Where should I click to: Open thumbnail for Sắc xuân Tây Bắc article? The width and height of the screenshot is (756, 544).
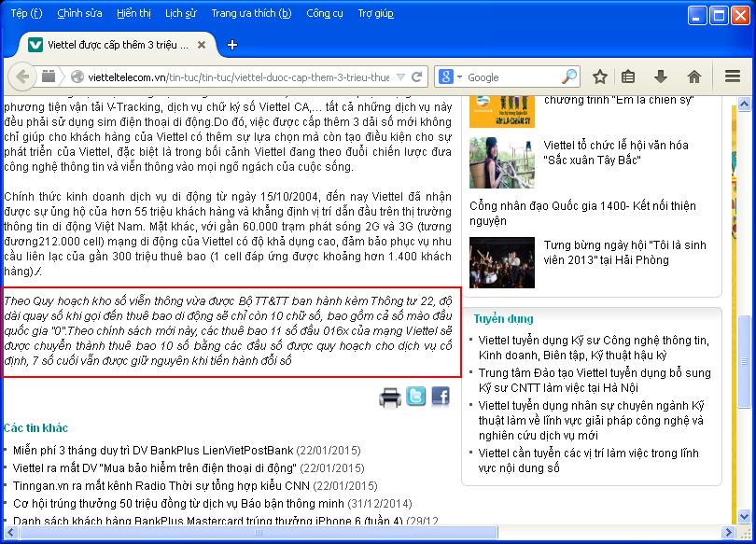(502, 162)
